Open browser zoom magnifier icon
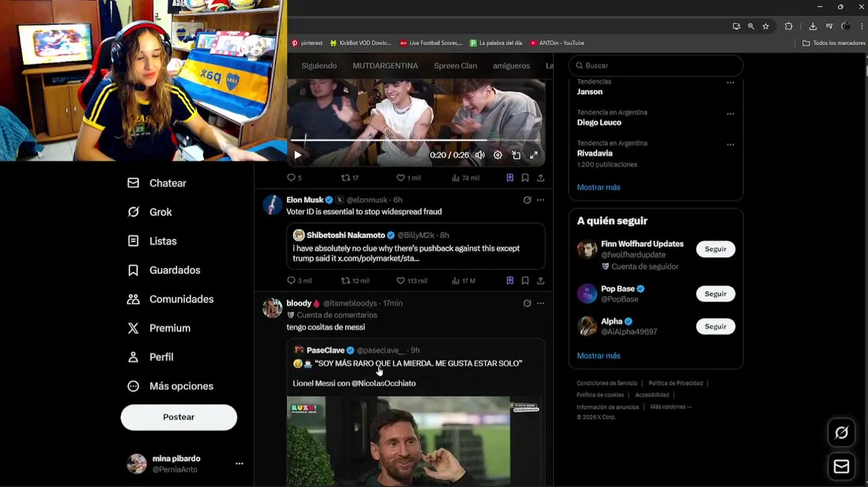 tap(751, 26)
